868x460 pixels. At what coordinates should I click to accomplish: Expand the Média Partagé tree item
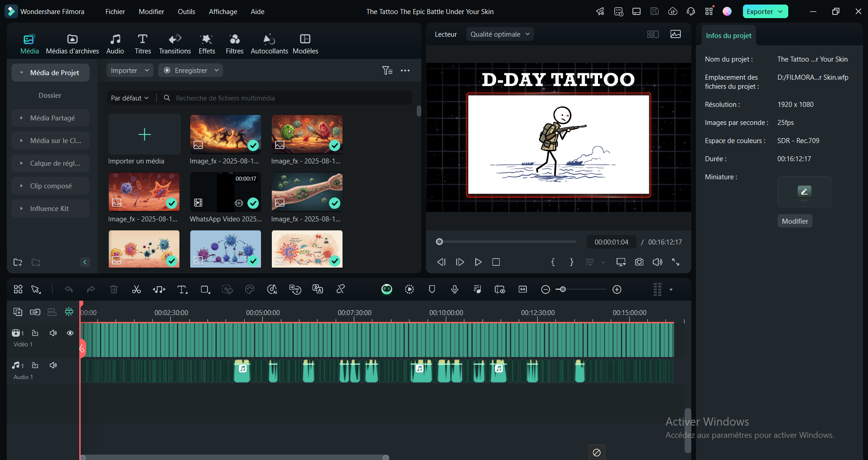coord(21,118)
